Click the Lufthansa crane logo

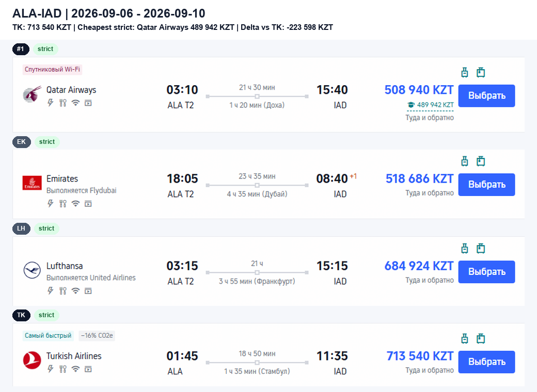tap(32, 270)
